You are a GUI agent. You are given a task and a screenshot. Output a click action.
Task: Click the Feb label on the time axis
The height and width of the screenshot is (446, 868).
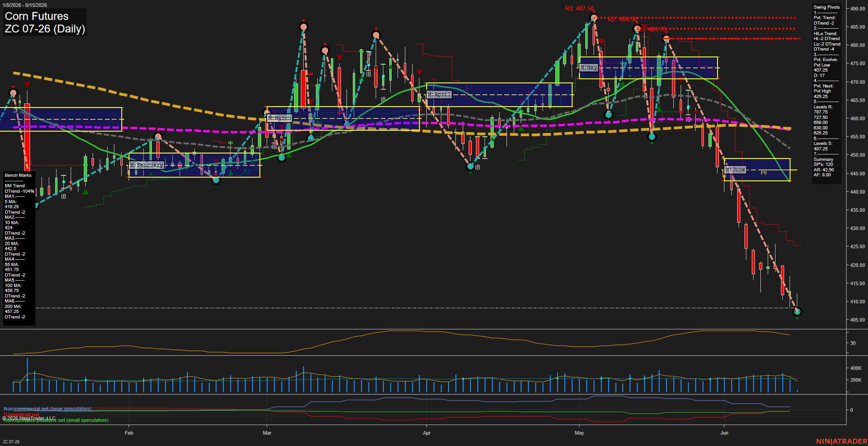[129, 433]
